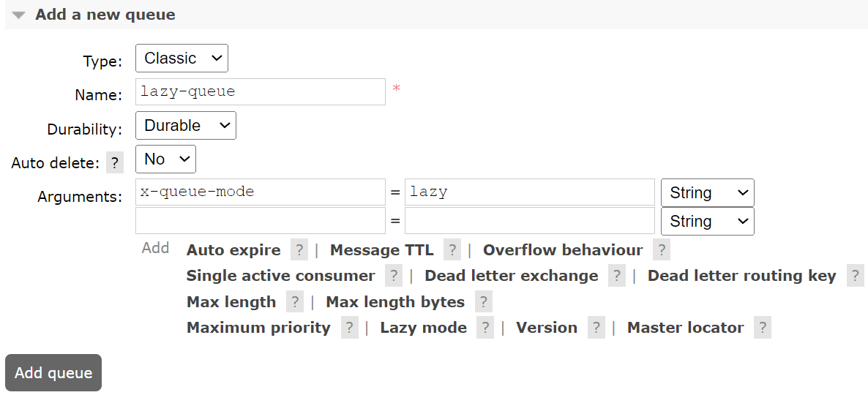The image size is (868, 395).
Task: Open the Auto delete dropdown
Action: pos(165,159)
